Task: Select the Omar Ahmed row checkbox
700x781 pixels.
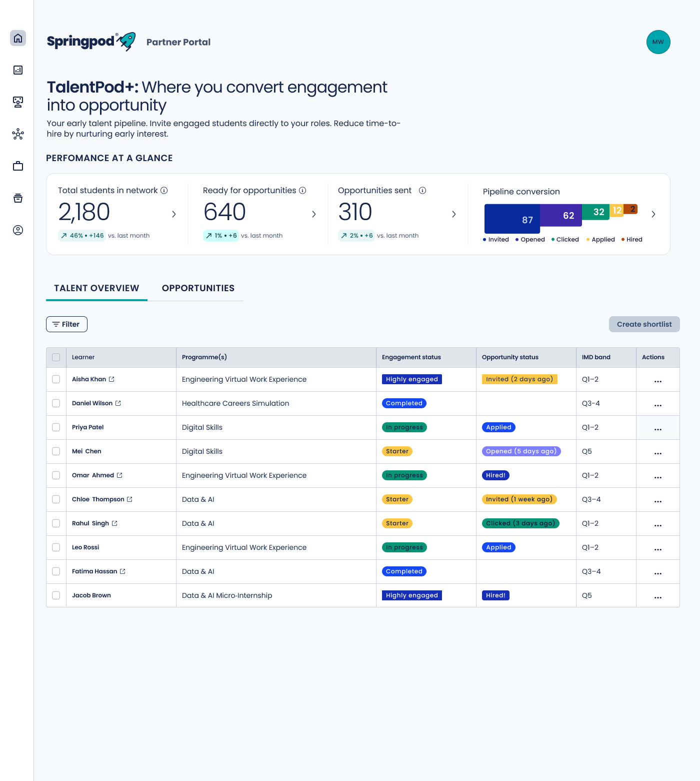Action: tap(56, 475)
